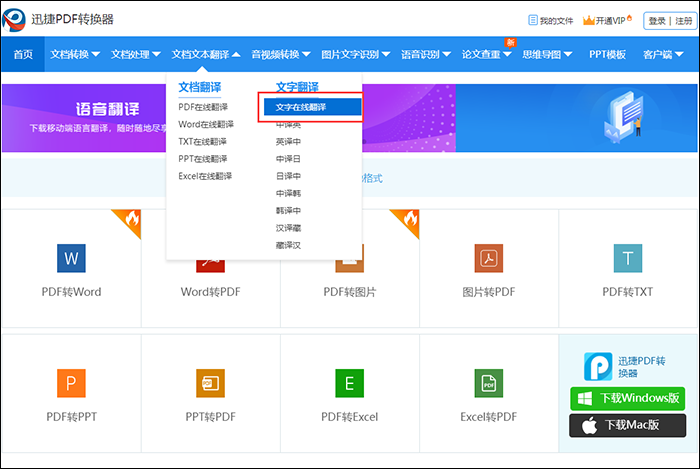This screenshot has height=469, width=700.
Task: Click the 语音翻译 banner
Action: point(85,118)
